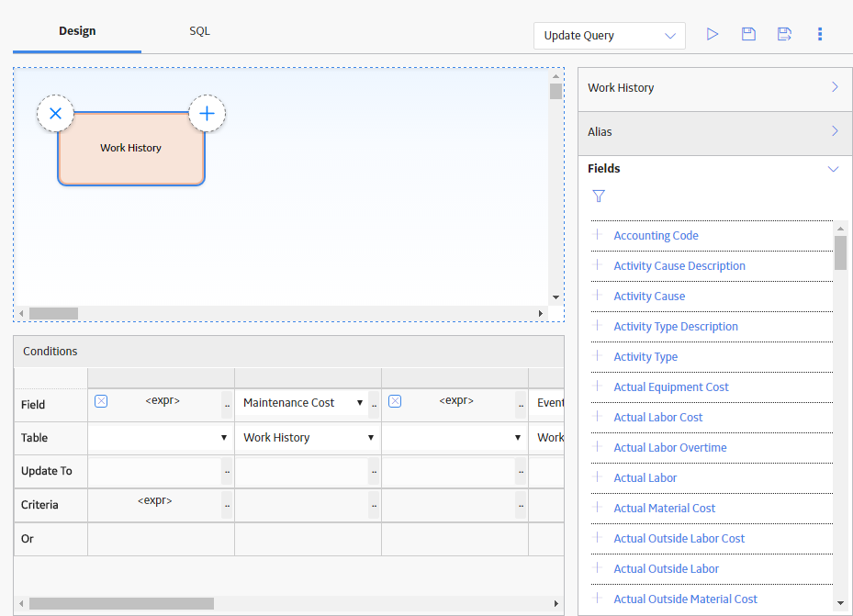Add the Actual Labor field via plus icon
Viewport: 853px width, 616px height.
(x=598, y=477)
